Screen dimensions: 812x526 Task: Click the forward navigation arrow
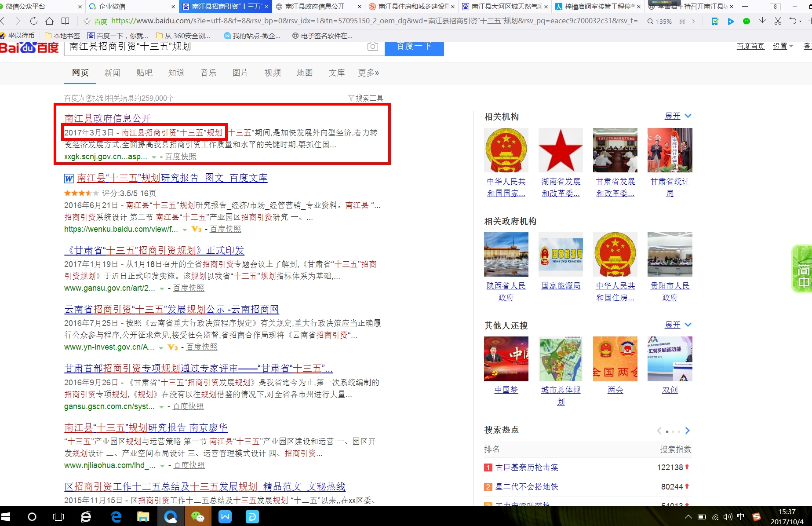(18, 21)
